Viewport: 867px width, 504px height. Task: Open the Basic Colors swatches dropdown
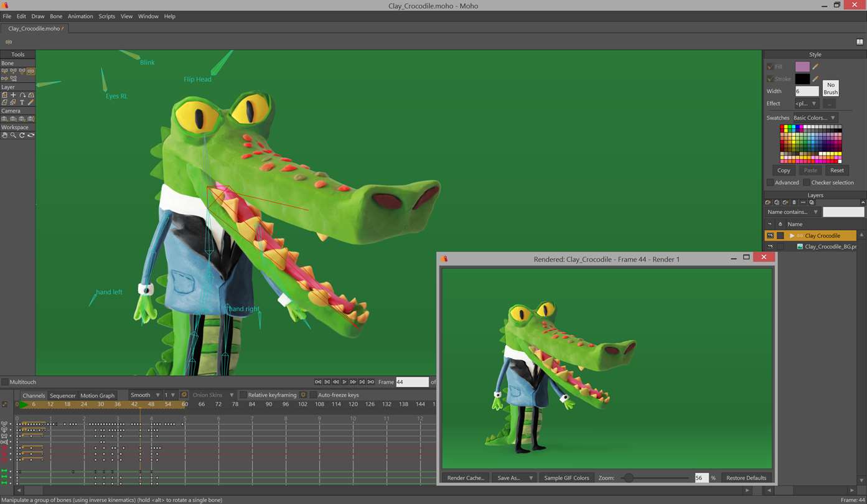tap(814, 118)
